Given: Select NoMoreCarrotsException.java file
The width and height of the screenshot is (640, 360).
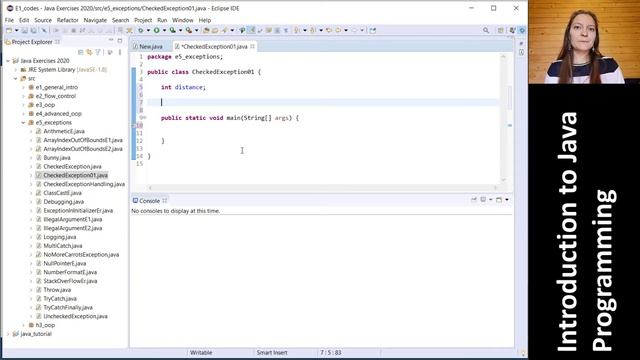Looking at the screenshot, I should [x=81, y=255].
